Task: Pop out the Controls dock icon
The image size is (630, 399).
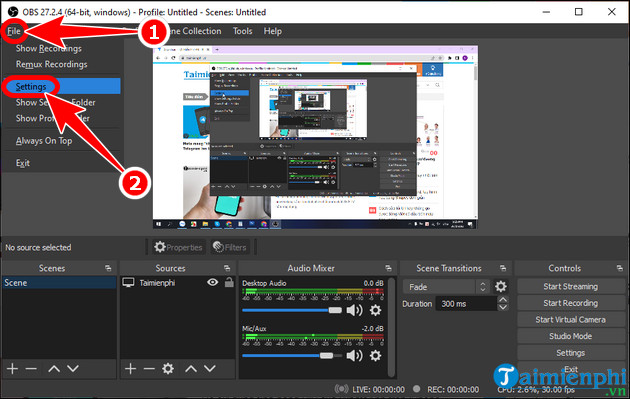Action: tap(619, 268)
